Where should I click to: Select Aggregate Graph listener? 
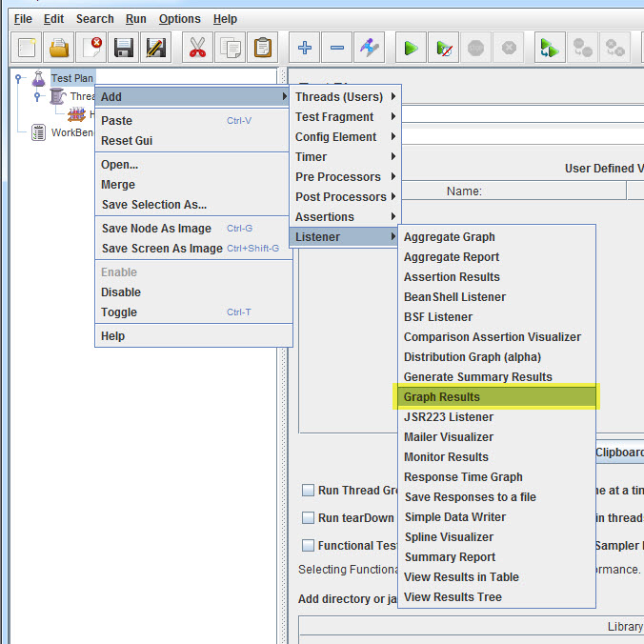(496, 236)
